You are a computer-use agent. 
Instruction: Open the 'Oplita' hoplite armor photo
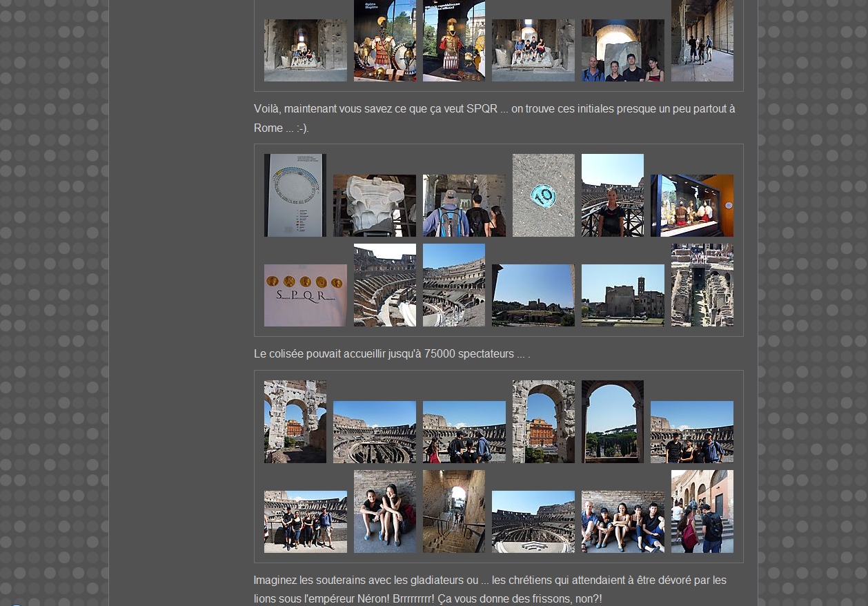tap(384, 41)
